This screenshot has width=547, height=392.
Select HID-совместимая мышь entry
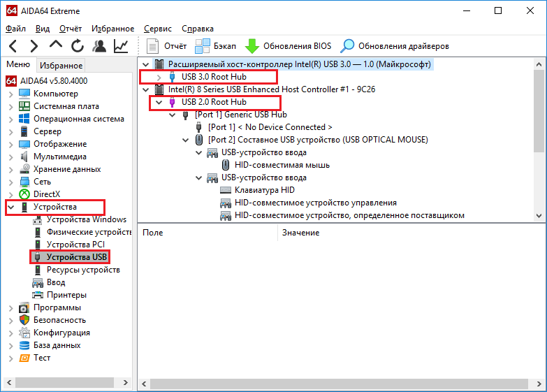pyautogui.click(x=282, y=165)
